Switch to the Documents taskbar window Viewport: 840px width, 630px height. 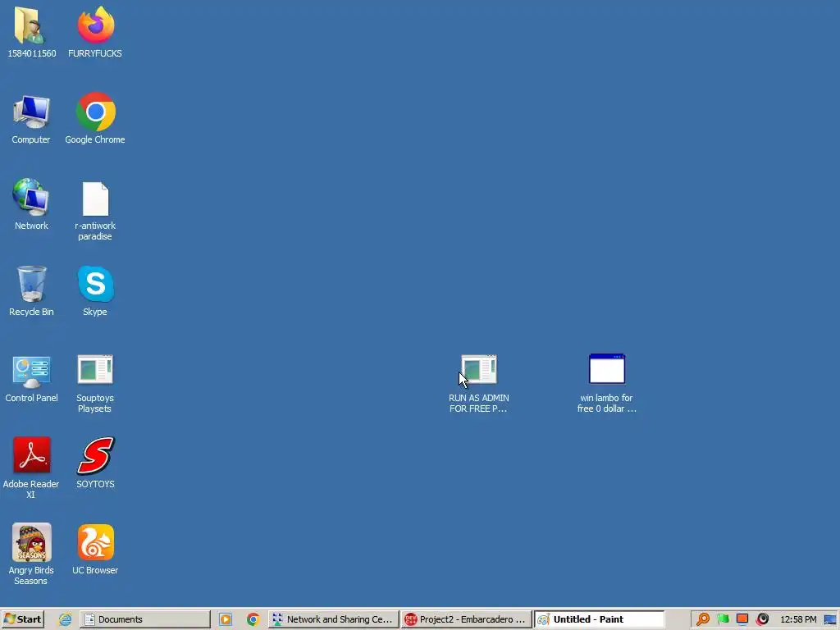click(144, 619)
